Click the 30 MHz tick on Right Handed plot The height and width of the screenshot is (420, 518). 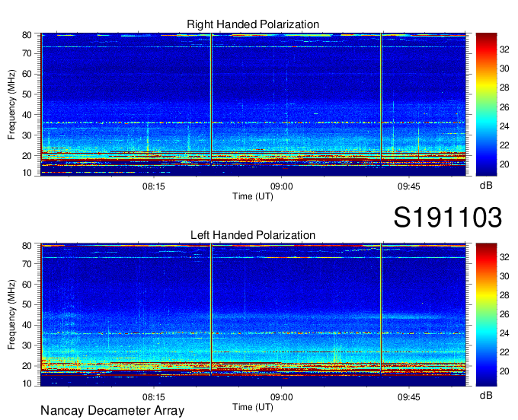[27, 135]
